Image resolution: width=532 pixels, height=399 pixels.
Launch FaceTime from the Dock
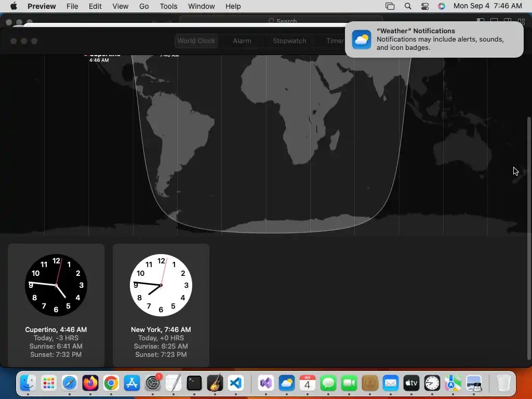[x=349, y=383]
